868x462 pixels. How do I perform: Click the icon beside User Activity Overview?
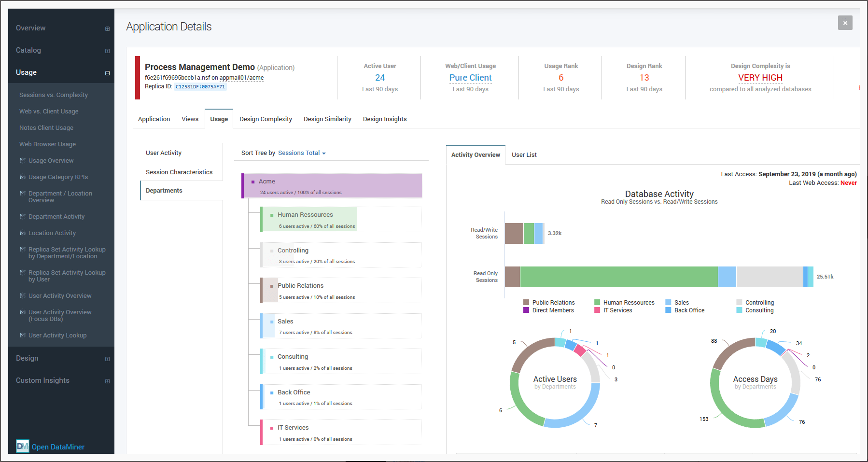(x=23, y=295)
